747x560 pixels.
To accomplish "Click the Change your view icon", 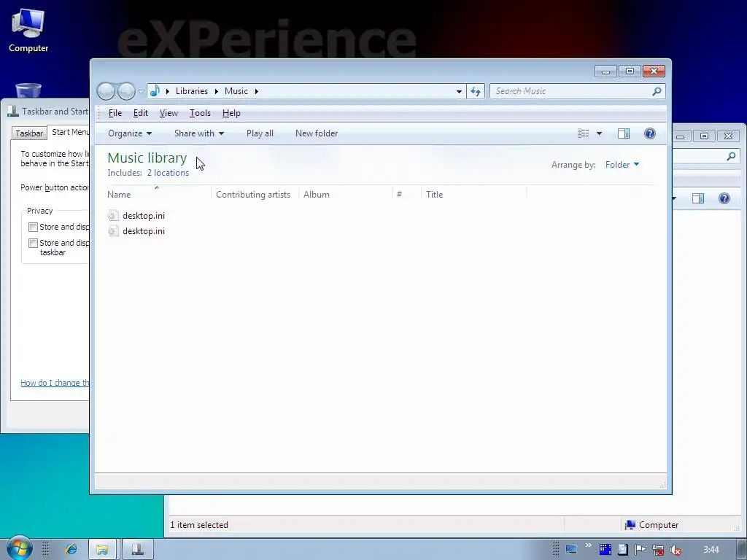I will point(584,133).
